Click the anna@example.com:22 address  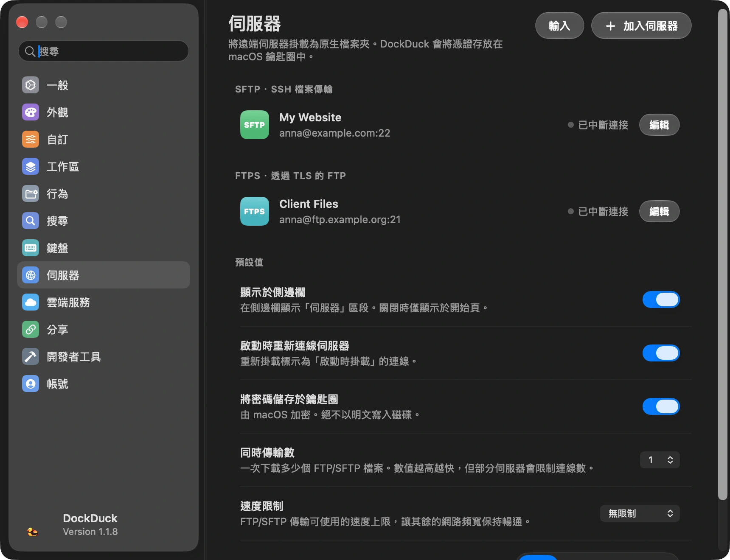(334, 133)
